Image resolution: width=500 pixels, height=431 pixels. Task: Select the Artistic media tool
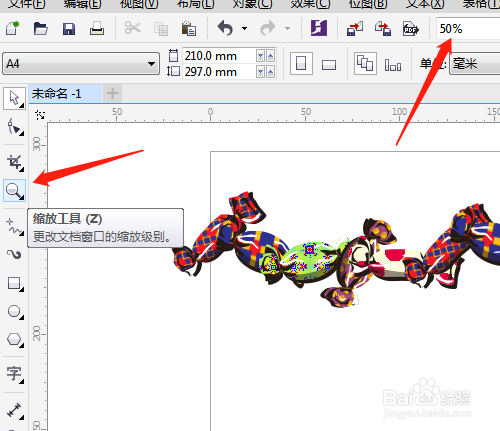pyautogui.click(x=14, y=254)
